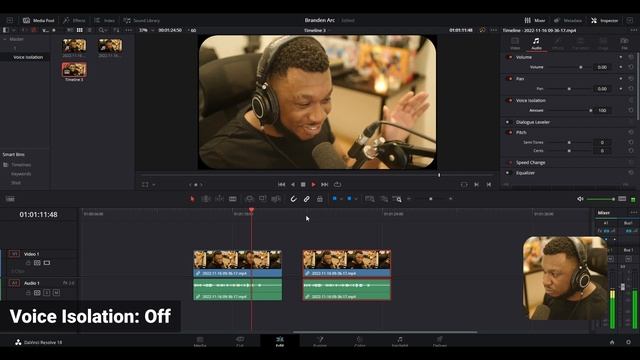This screenshot has width=640, height=360.
Task: Adjust the Semi Tones slider
Action: click(x=569, y=142)
